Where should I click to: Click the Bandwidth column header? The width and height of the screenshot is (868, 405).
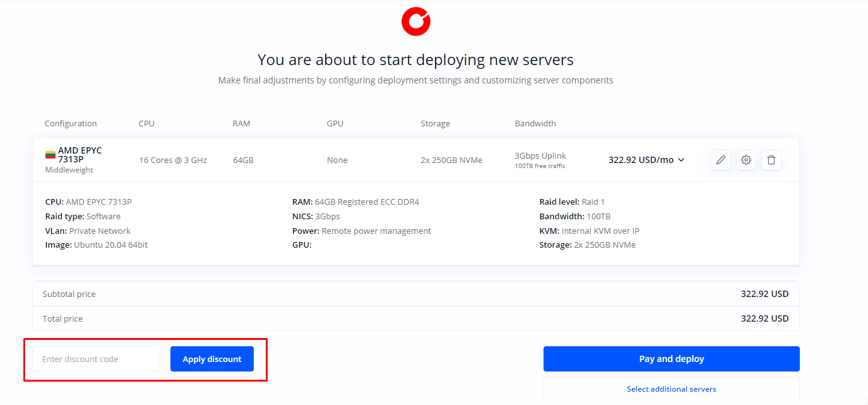pyautogui.click(x=535, y=123)
